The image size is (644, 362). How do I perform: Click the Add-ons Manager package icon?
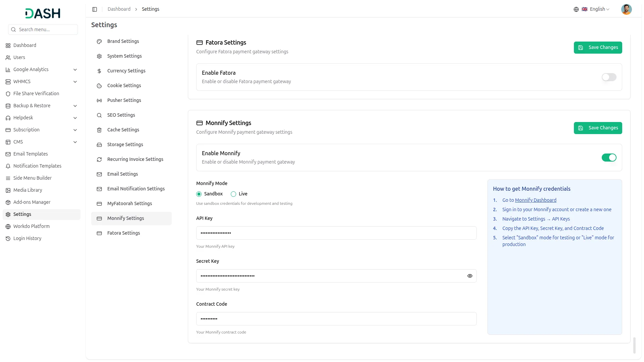pos(8,202)
